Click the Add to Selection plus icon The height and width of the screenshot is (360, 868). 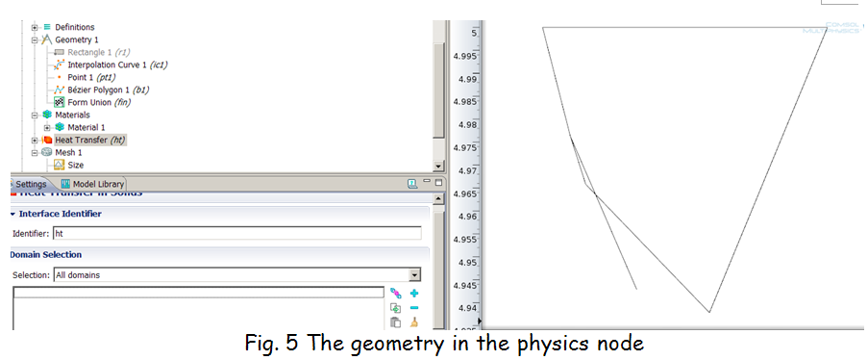[x=414, y=294]
